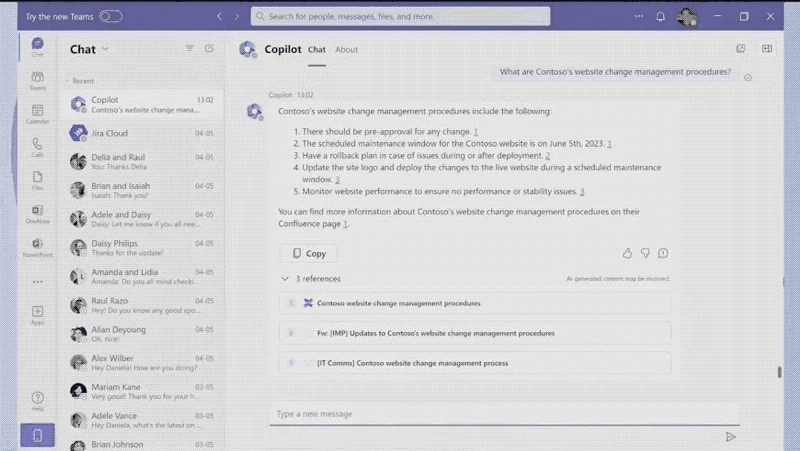Open reference Contoso website change management procedures
Image resolution: width=800 pixels, height=451 pixels.
click(474, 303)
